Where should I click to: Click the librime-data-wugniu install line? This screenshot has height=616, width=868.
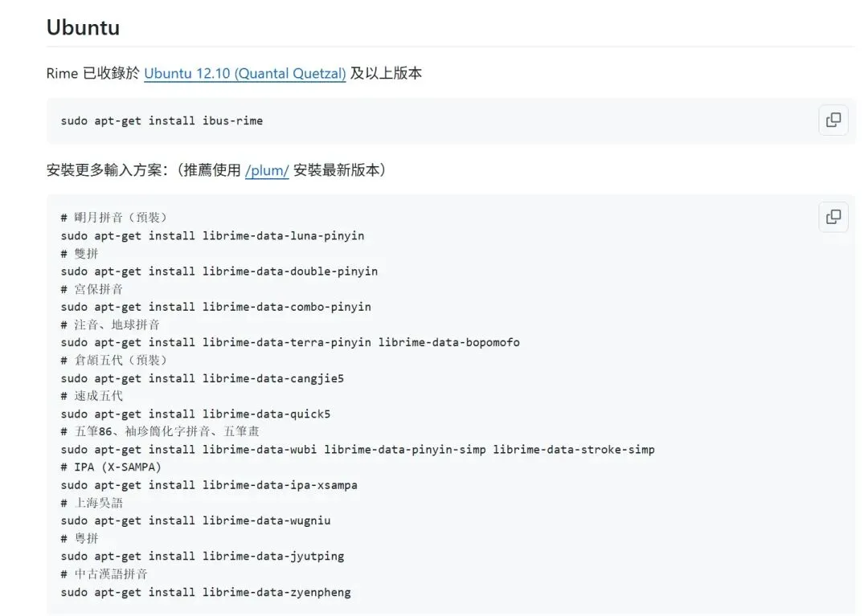coord(195,520)
